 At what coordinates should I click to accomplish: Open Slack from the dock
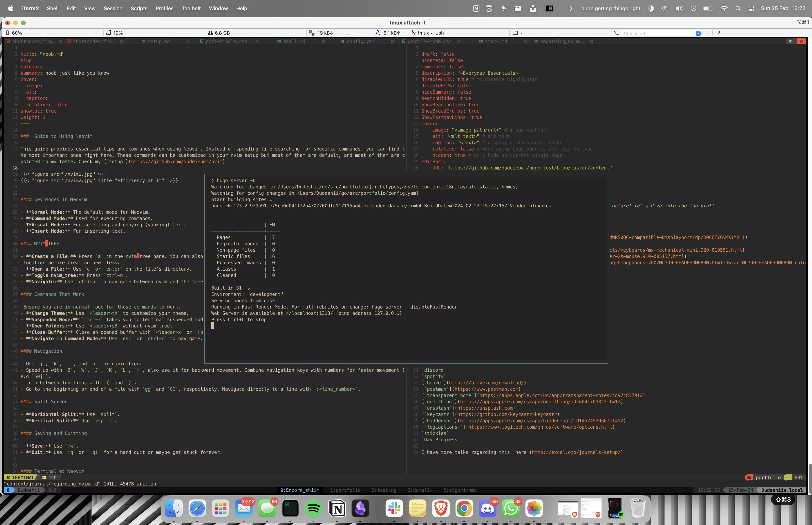click(394, 508)
